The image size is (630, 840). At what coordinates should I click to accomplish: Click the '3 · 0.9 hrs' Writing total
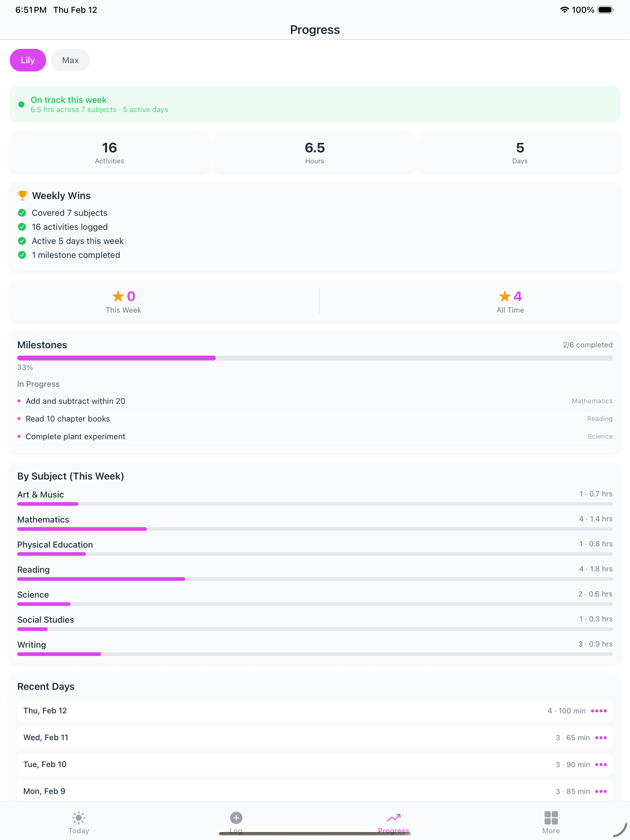point(596,644)
